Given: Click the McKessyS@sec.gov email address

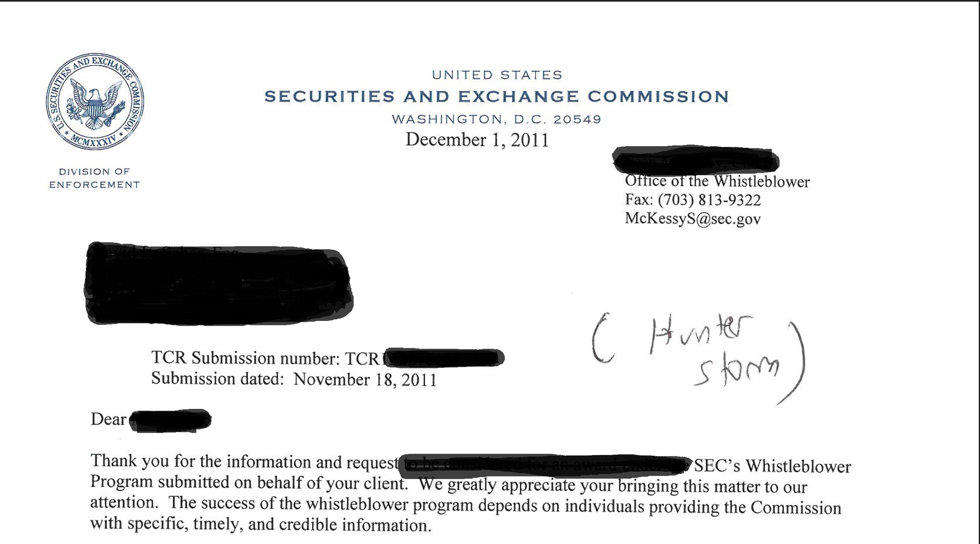Looking at the screenshot, I should [693, 219].
